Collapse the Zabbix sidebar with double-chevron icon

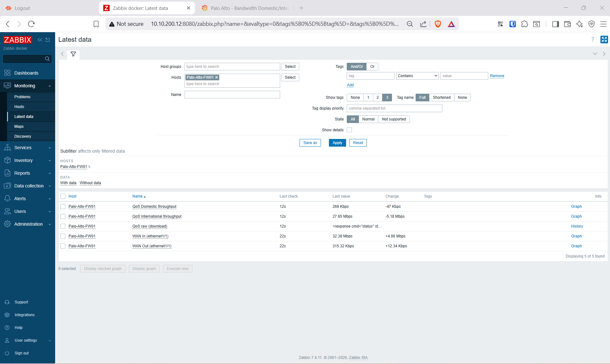click(40, 40)
